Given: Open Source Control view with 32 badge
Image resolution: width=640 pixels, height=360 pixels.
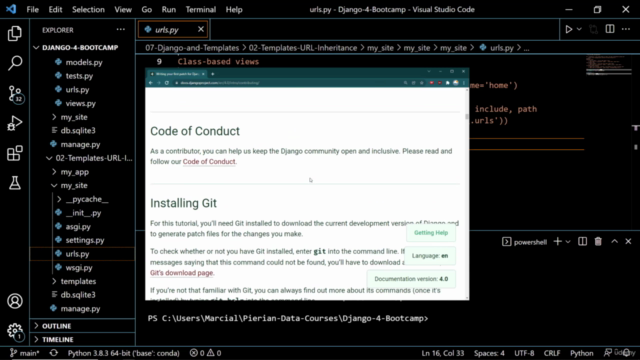Looking at the screenshot, I should tap(15, 94).
